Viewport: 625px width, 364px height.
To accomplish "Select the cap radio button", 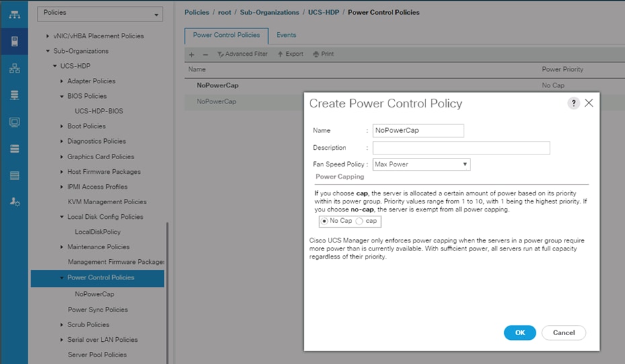I will coord(359,221).
